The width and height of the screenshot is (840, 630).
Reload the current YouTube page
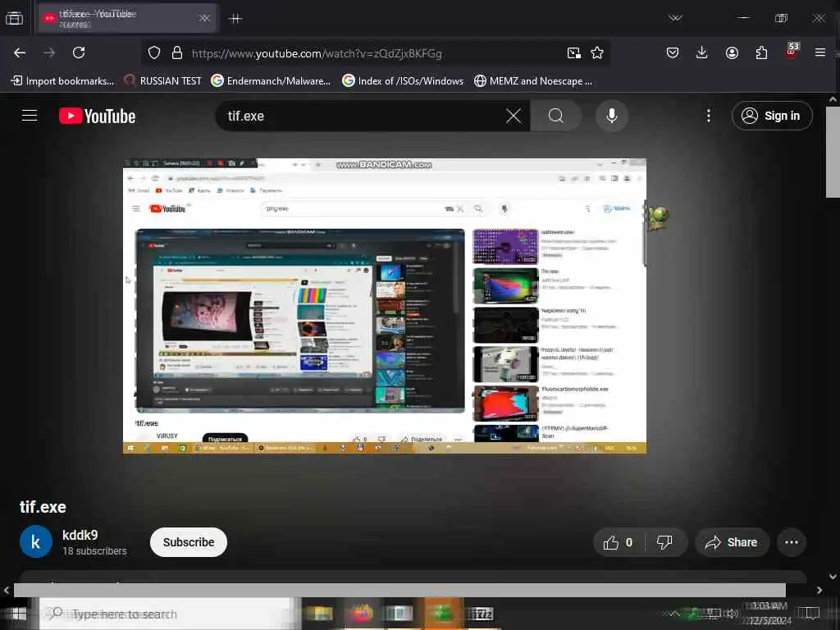click(79, 52)
